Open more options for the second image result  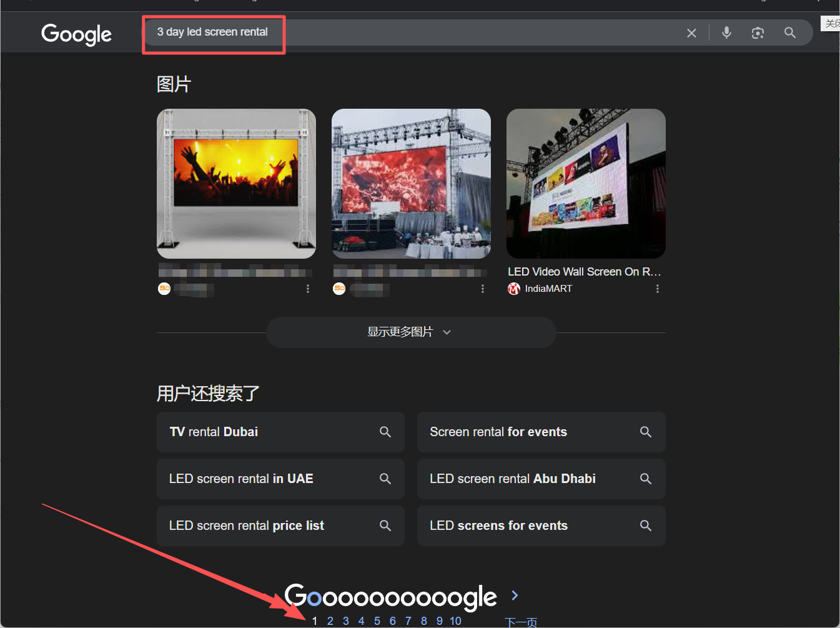(483, 289)
